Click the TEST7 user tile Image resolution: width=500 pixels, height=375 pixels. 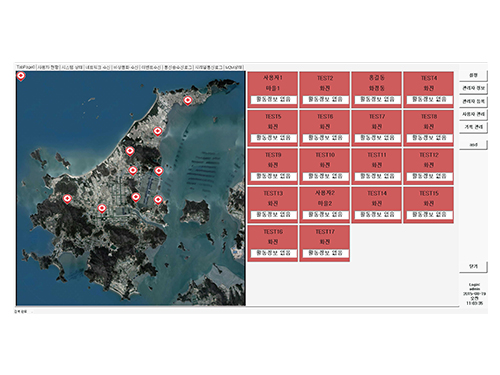pyautogui.click(x=377, y=128)
